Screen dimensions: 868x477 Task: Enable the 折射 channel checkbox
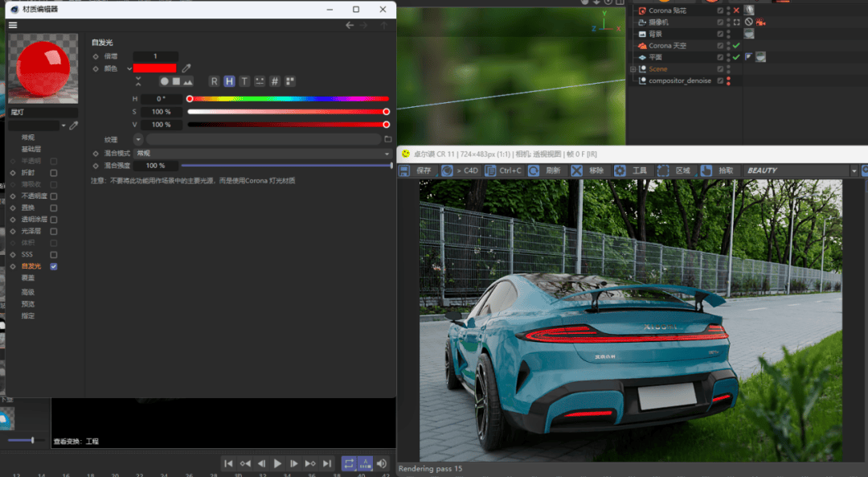coord(54,173)
